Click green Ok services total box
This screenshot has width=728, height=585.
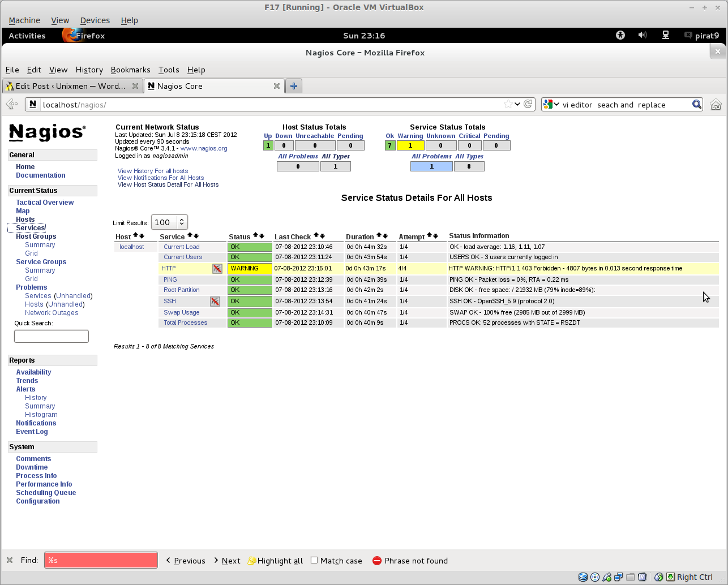pyautogui.click(x=389, y=145)
